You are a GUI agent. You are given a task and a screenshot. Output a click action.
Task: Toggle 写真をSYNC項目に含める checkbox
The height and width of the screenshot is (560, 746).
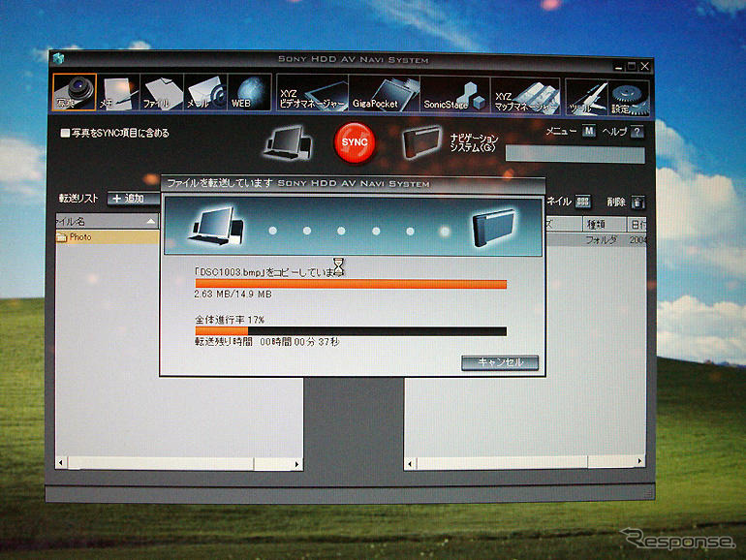(x=65, y=133)
